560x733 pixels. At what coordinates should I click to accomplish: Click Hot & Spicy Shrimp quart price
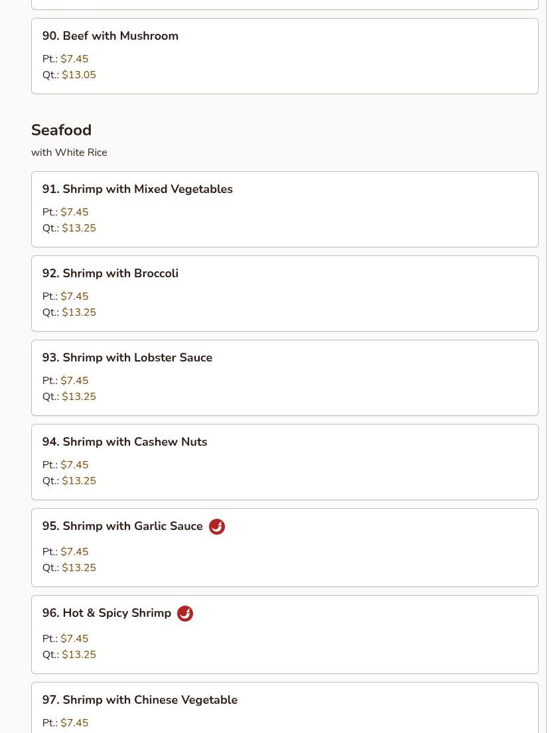(x=78, y=655)
